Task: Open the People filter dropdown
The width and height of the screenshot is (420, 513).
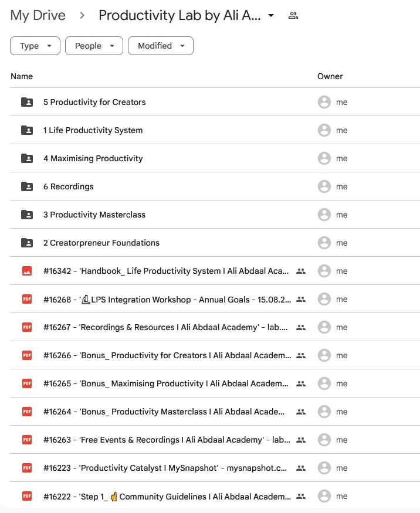Action: (94, 46)
